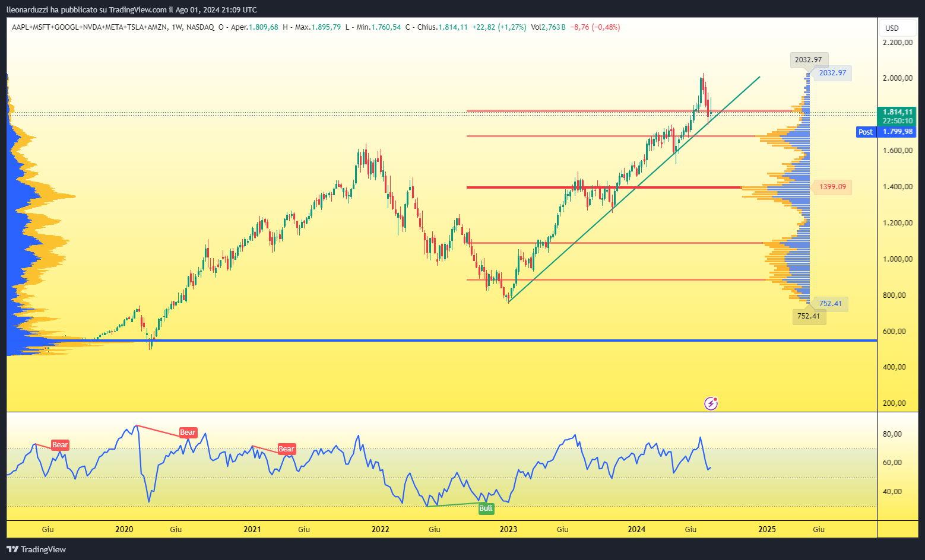Click the low value Min.1.760,54

373,27
